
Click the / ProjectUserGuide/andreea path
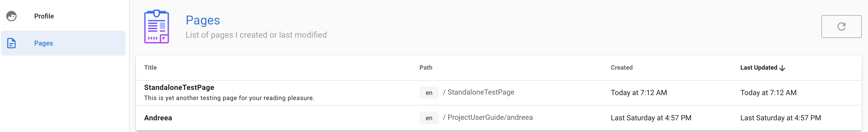pyautogui.click(x=488, y=117)
